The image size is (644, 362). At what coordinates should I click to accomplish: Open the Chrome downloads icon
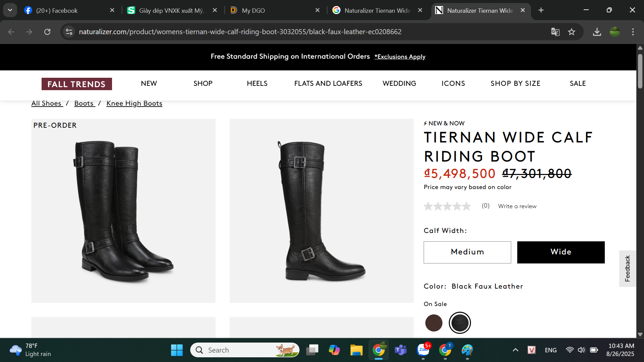[597, 32]
